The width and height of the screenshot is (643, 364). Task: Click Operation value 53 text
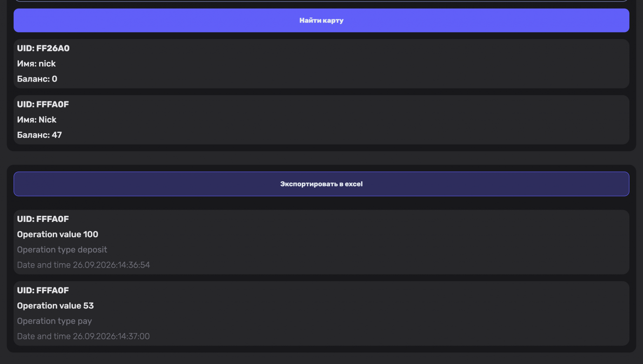pos(55,306)
